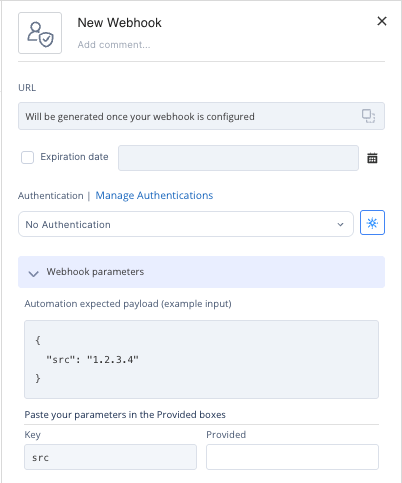
Task: Click the dropdown arrow in the authentication selector
Action: (x=340, y=225)
